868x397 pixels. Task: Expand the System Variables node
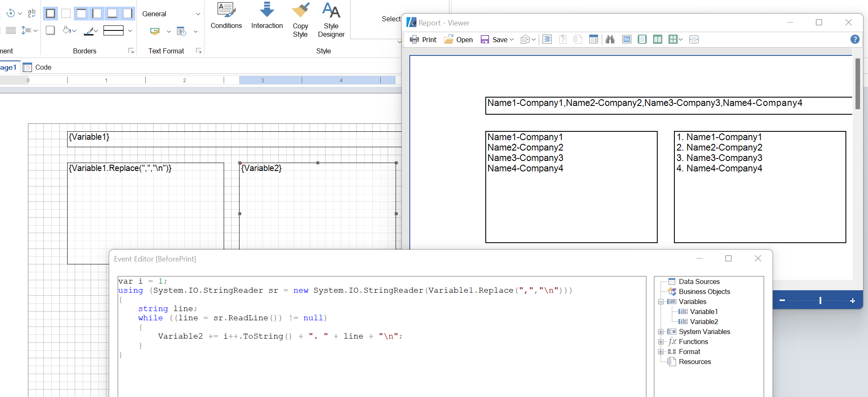tap(661, 332)
